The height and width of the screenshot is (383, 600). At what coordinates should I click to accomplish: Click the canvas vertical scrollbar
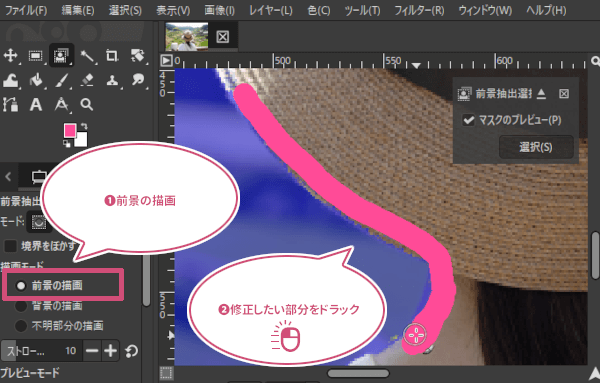595,255
